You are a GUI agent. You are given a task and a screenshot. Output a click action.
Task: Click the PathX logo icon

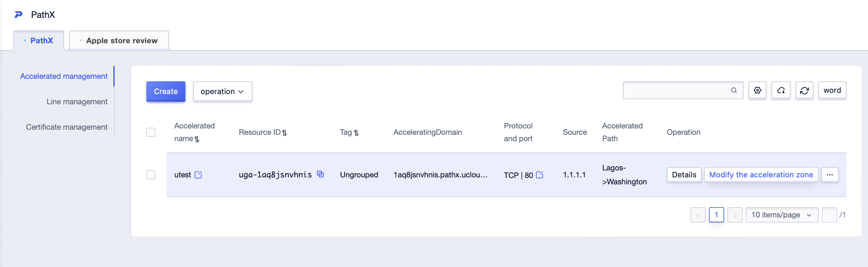pos(18,15)
